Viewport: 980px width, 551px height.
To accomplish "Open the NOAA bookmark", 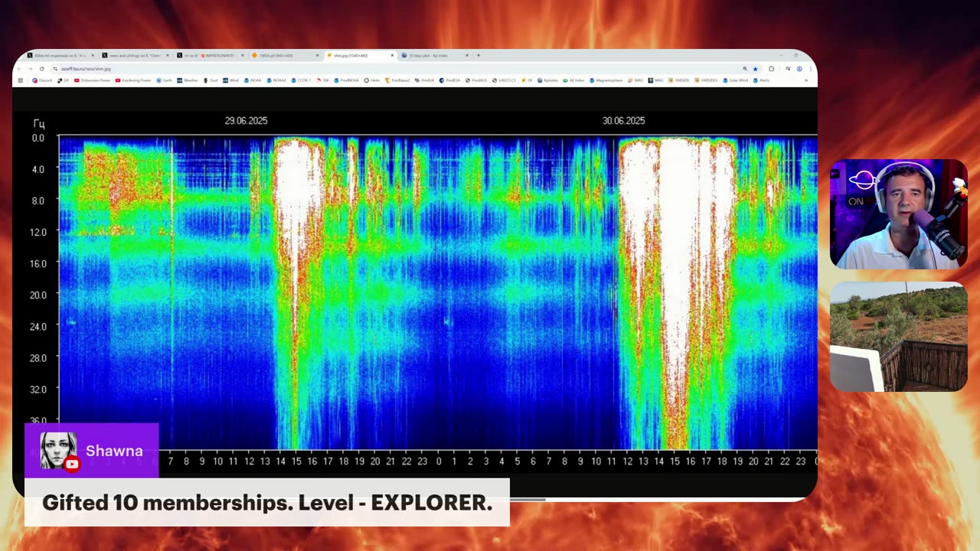I will pyautogui.click(x=253, y=80).
